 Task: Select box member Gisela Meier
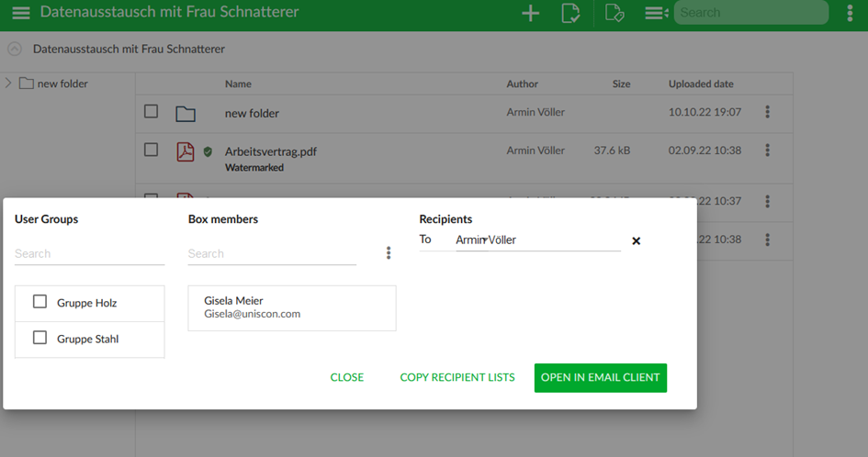point(292,307)
